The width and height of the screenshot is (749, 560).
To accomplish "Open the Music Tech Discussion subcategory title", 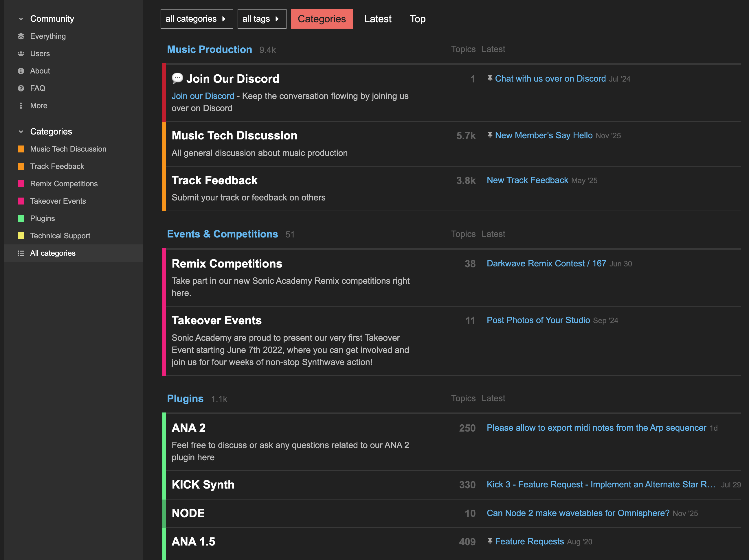I will click(x=234, y=136).
